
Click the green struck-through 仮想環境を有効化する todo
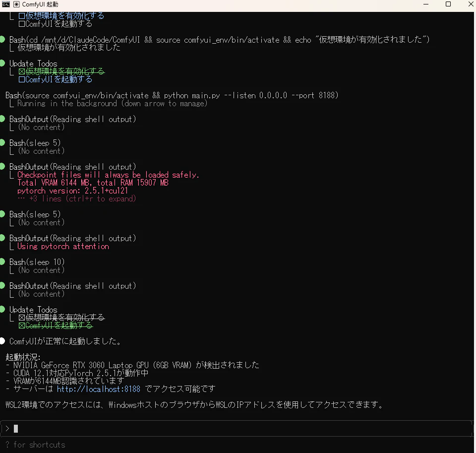coord(61,71)
